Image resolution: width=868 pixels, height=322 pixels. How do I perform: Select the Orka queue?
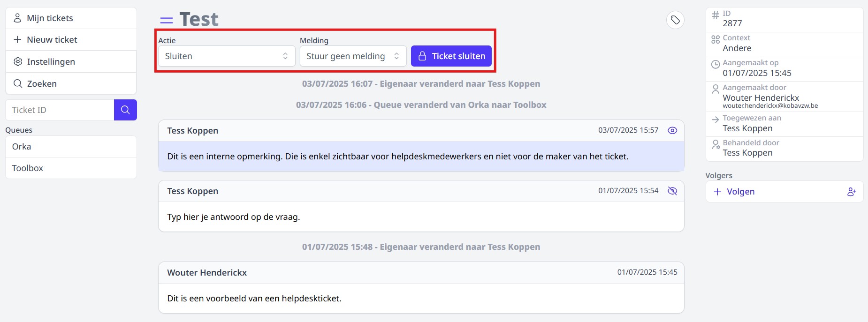click(x=71, y=146)
